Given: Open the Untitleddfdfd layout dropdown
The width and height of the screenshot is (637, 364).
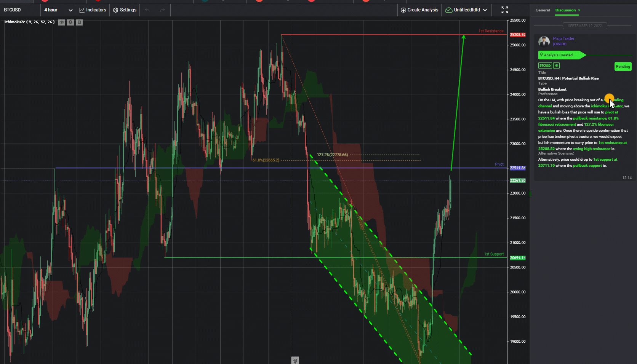Looking at the screenshot, I should [466, 10].
